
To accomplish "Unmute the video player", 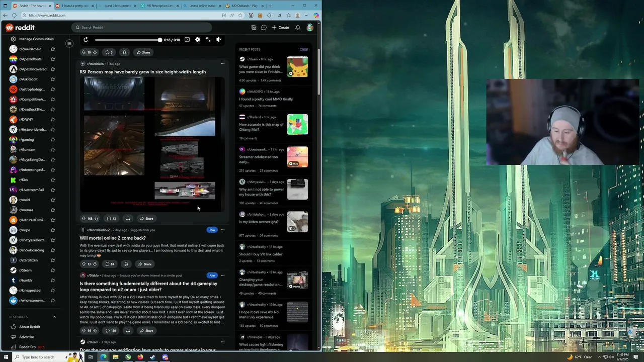I will point(219,40).
